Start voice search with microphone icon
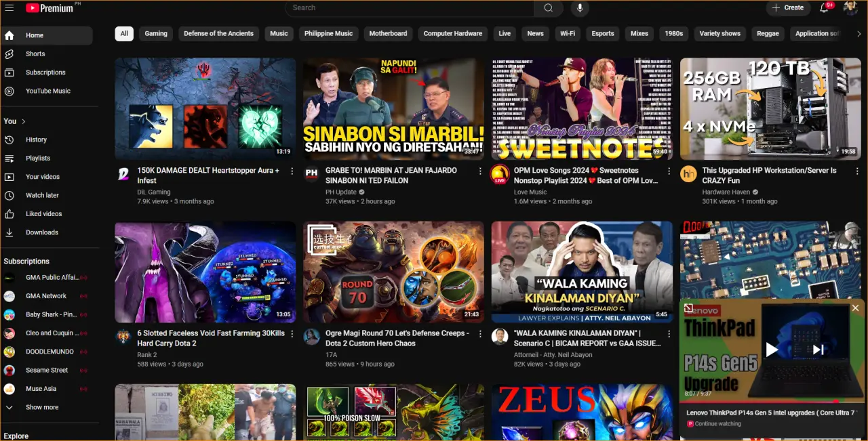Image resolution: width=868 pixels, height=441 pixels. (580, 8)
